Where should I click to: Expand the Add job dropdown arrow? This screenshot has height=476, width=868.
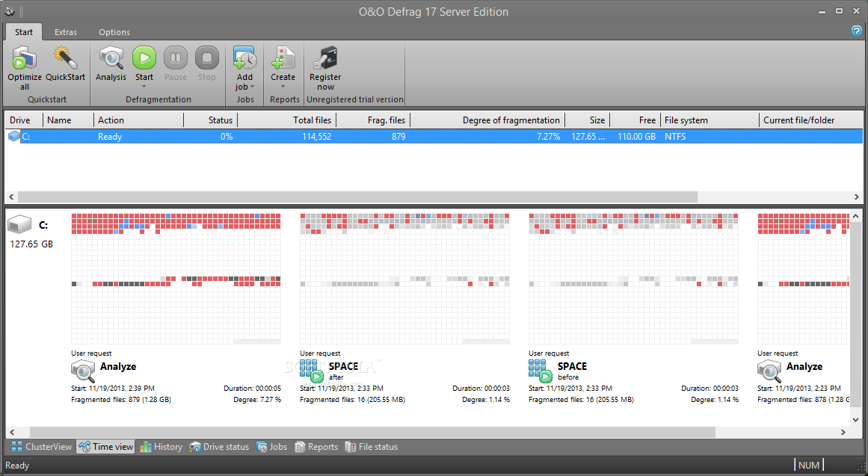pos(253,87)
